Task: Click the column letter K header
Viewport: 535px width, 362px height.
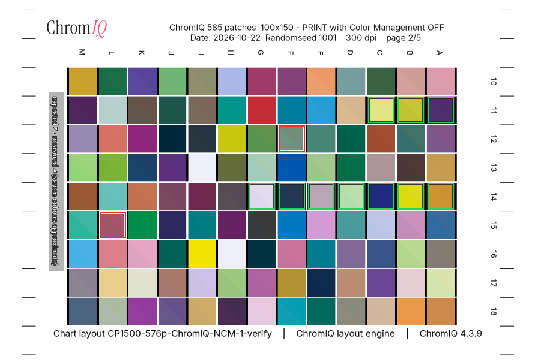Action: point(141,53)
